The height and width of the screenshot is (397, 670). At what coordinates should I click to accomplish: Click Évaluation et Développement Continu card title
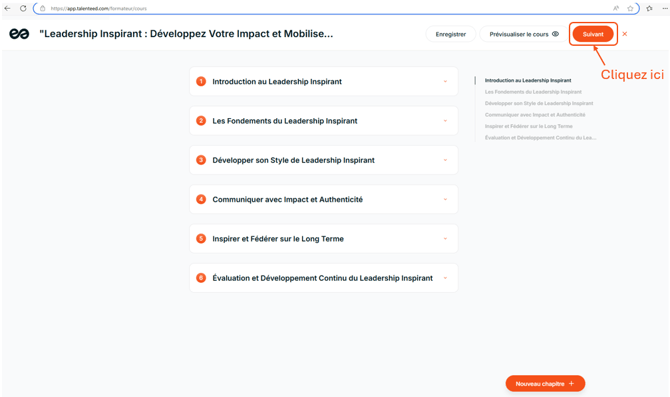tap(322, 278)
